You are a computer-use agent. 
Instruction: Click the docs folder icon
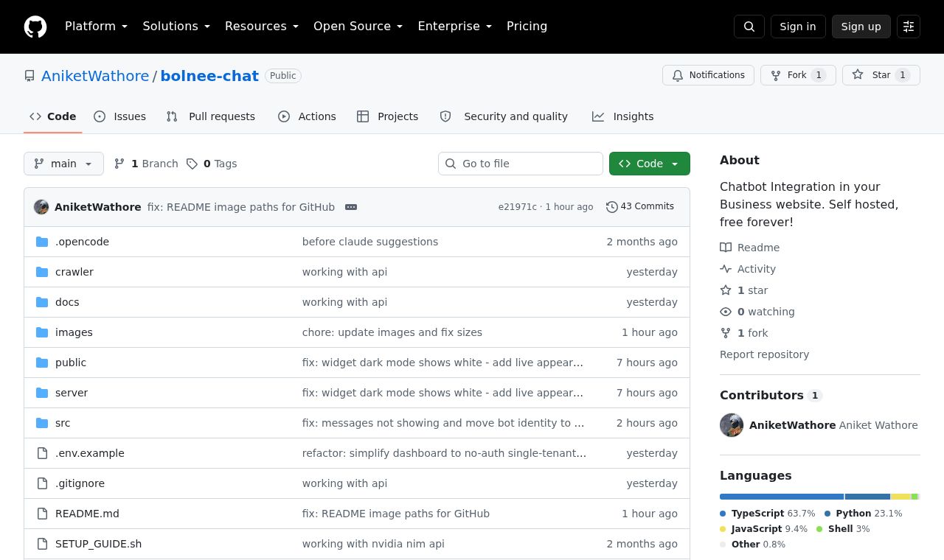(42, 302)
